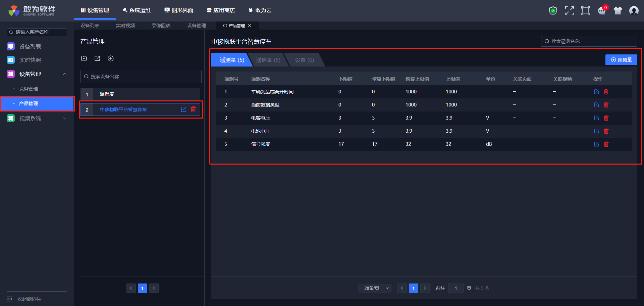Select the 遥测量 (5) tab
Viewport: 644px width, 306px height.
(x=232, y=60)
